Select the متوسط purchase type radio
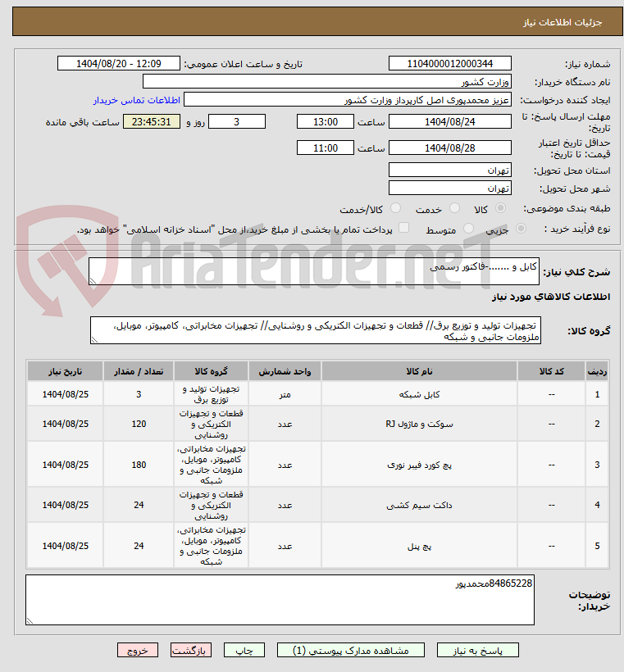 [468, 229]
